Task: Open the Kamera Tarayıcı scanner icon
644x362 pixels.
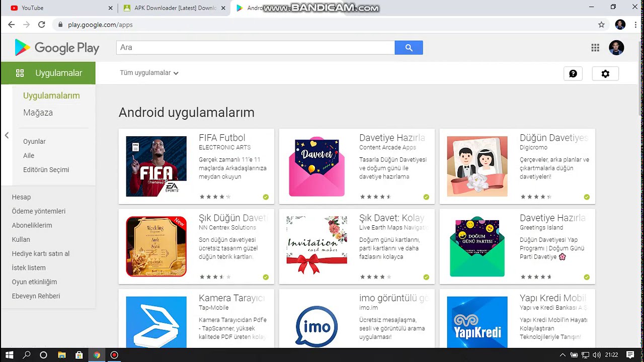Action: point(156,322)
